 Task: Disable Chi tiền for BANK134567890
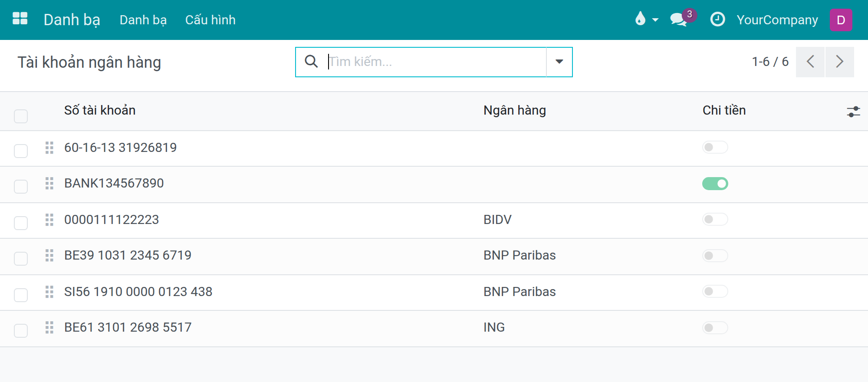pyautogui.click(x=715, y=184)
